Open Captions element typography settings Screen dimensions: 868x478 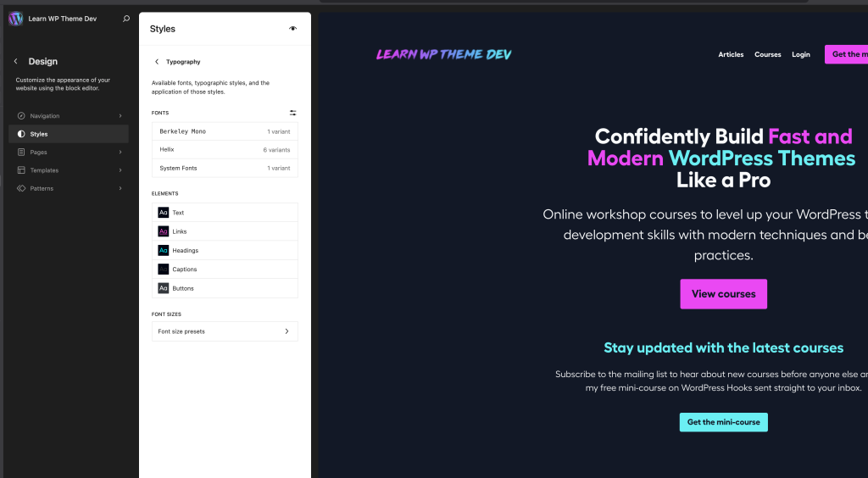pos(225,270)
